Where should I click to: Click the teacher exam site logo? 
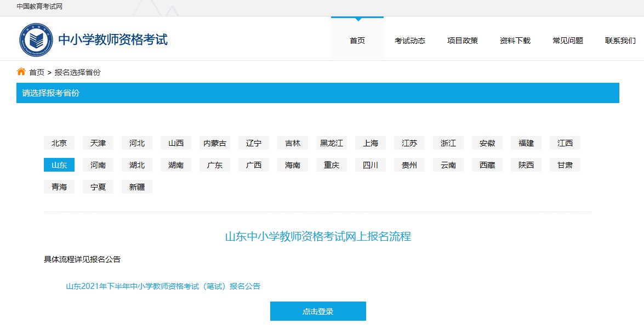37,40
